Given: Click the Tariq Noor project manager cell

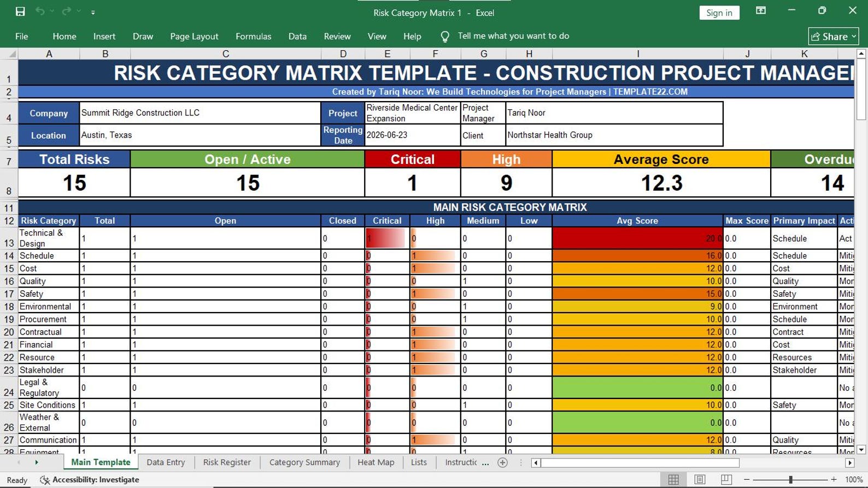Looking at the screenshot, I should [614, 113].
